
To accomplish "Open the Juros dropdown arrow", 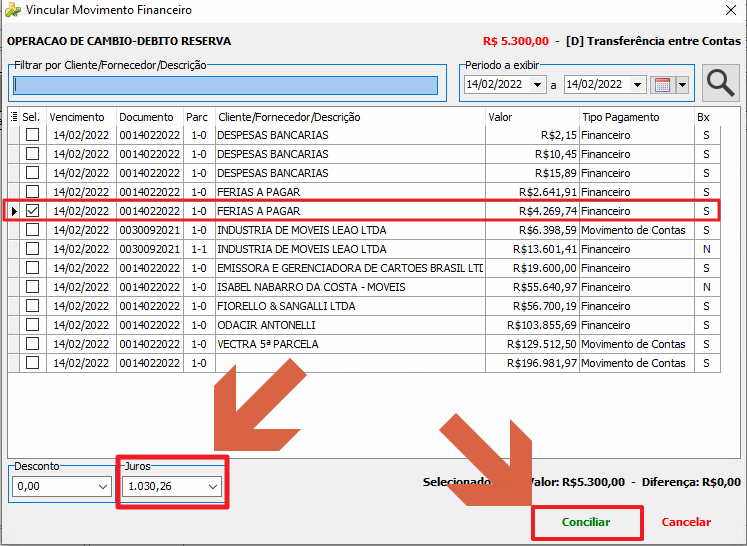I will pyautogui.click(x=213, y=486).
